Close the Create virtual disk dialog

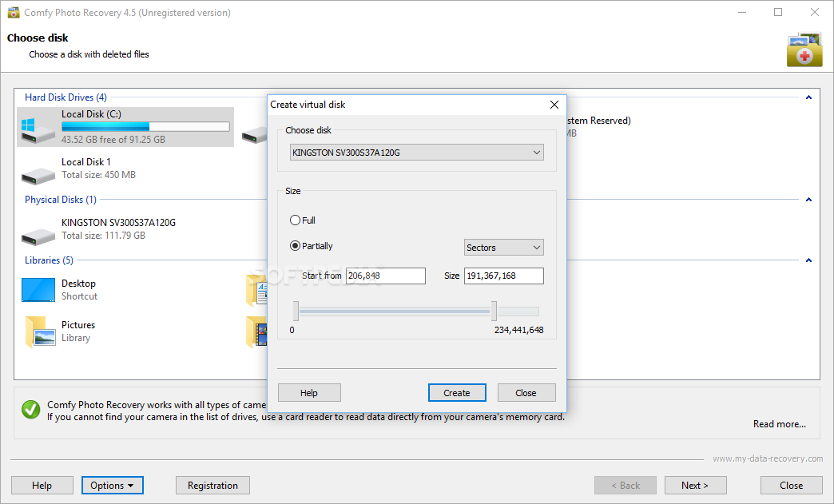pos(554,105)
